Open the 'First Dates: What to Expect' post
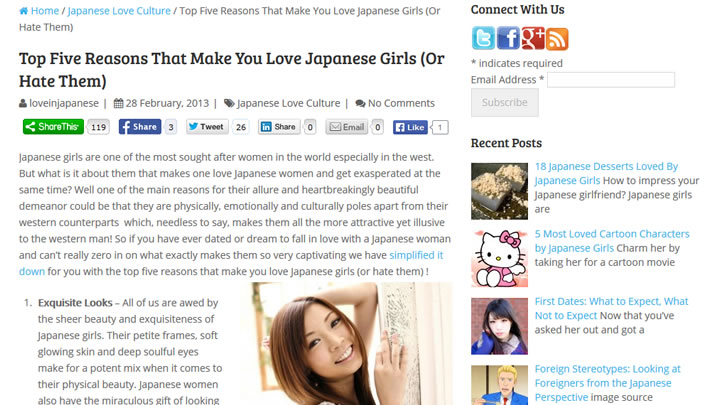The image size is (720, 405). coord(611,308)
